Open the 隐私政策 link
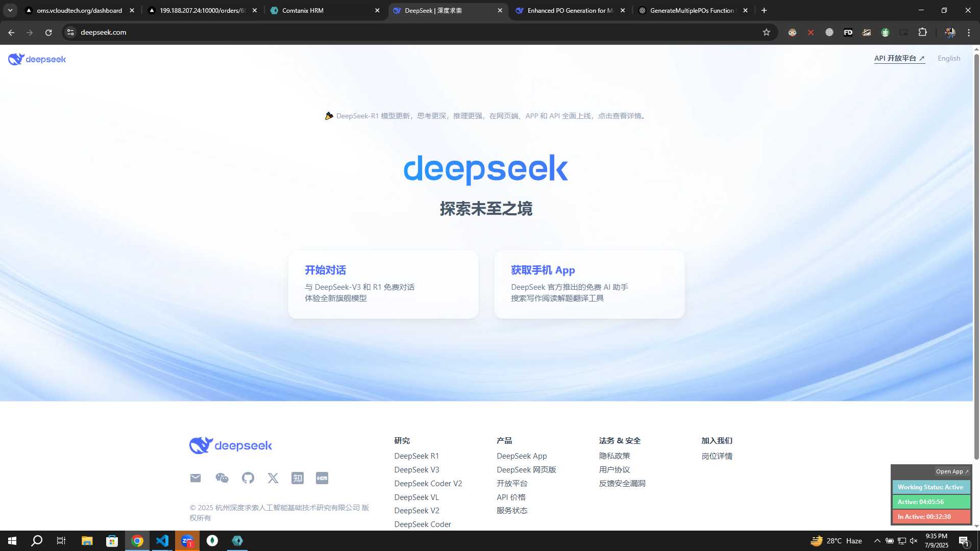980x551 pixels. 615,456
